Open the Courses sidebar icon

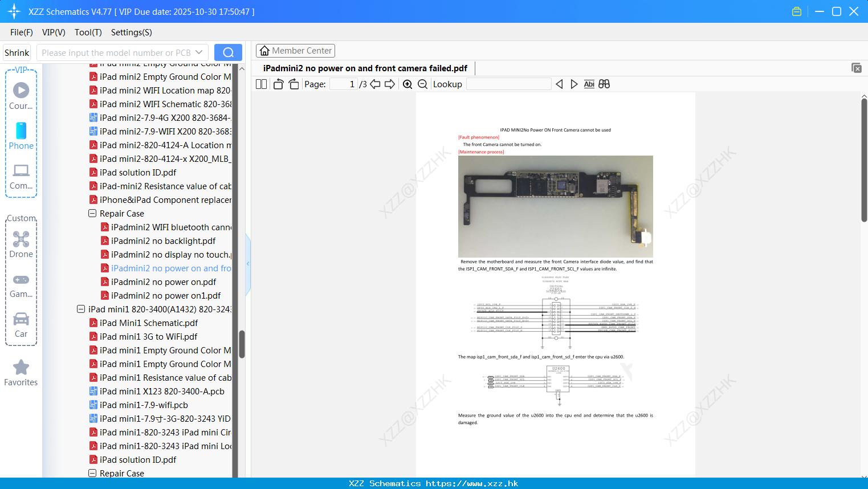tap(21, 96)
